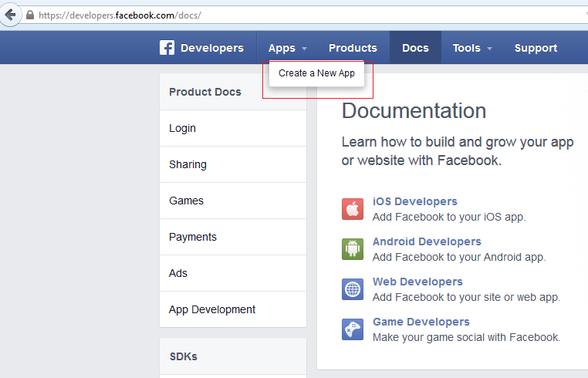Select App Development in sidebar
Viewport: 588px width, 378px height.
pos(233,309)
